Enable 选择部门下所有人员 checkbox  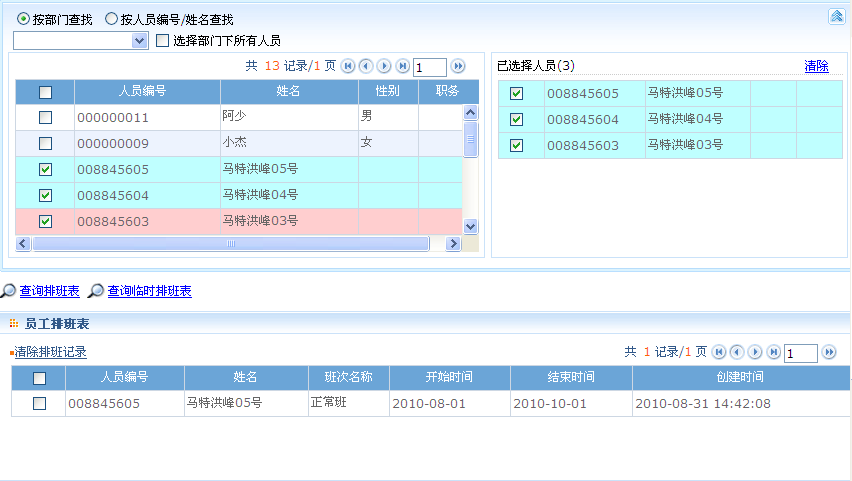(x=163, y=41)
